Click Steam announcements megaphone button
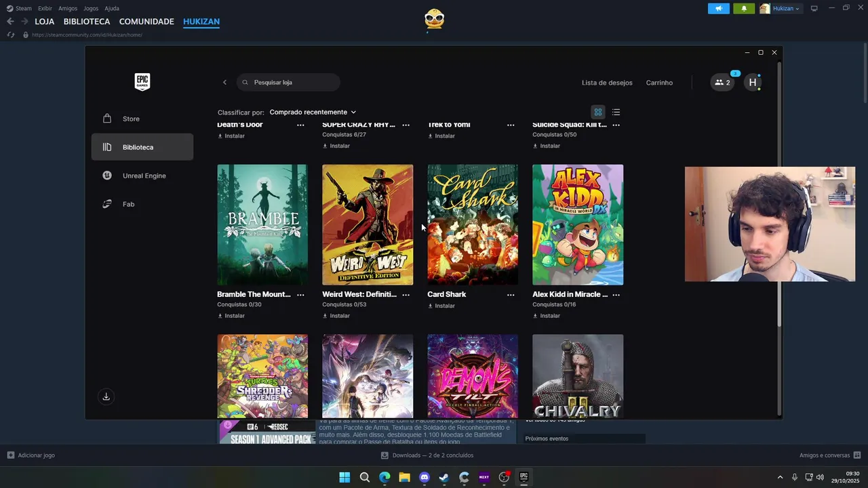The height and width of the screenshot is (488, 868). click(719, 8)
